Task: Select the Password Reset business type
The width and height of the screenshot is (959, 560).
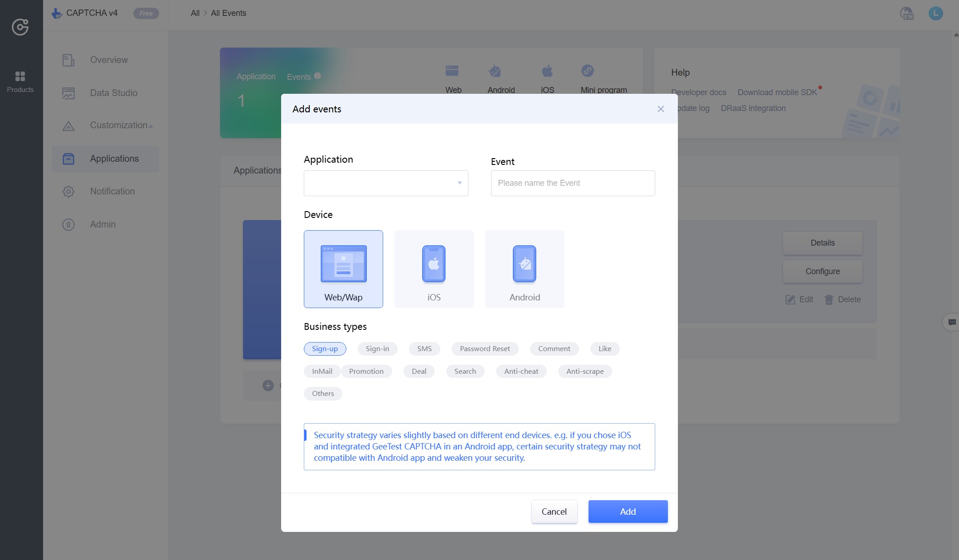Action: point(484,348)
